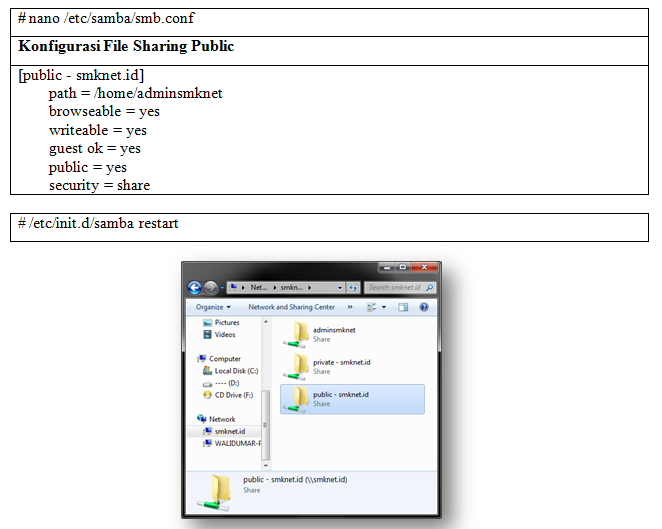Image resolution: width=662 pixels, height=529 pixels.
Task: Show more toolbar commands chevron
Action: [352, 307]
